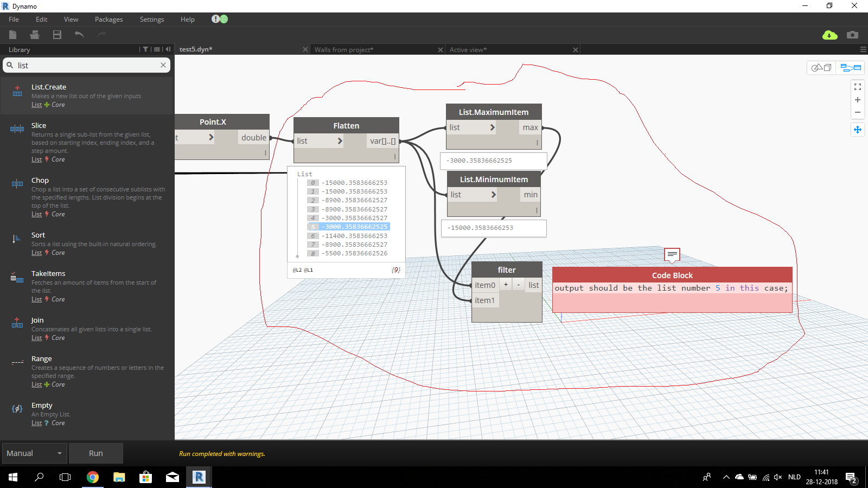
Task: Clear the library search text
Action: click(x=163, y=65)
